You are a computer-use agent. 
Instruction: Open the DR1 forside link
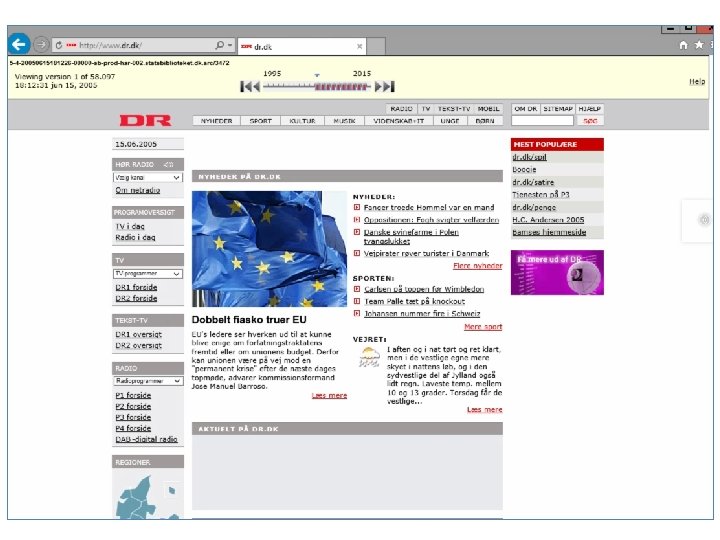coord(136,287)
